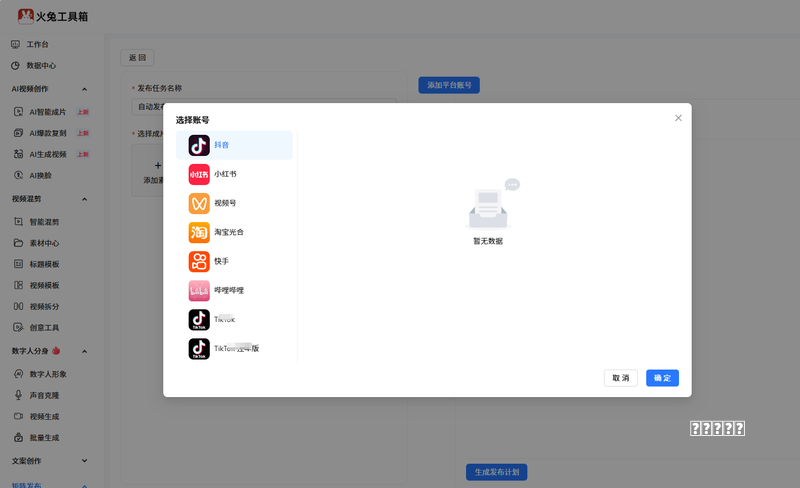800x488 pixels.
Task: Collapse the AI视频创作 sidebar section
Action: (x=84, y=89)
